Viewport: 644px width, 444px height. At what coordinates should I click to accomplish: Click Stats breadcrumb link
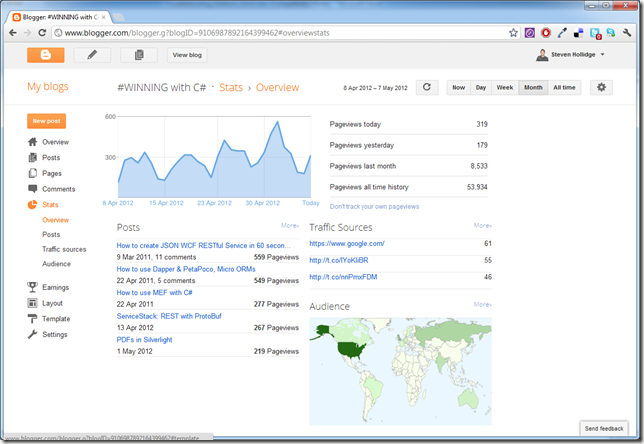coord(231,87)
